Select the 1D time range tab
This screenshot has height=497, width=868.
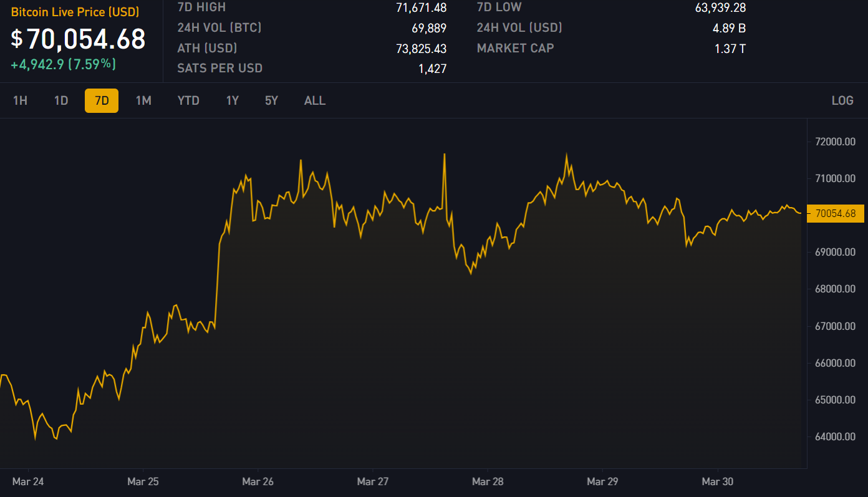click(61, 100)
